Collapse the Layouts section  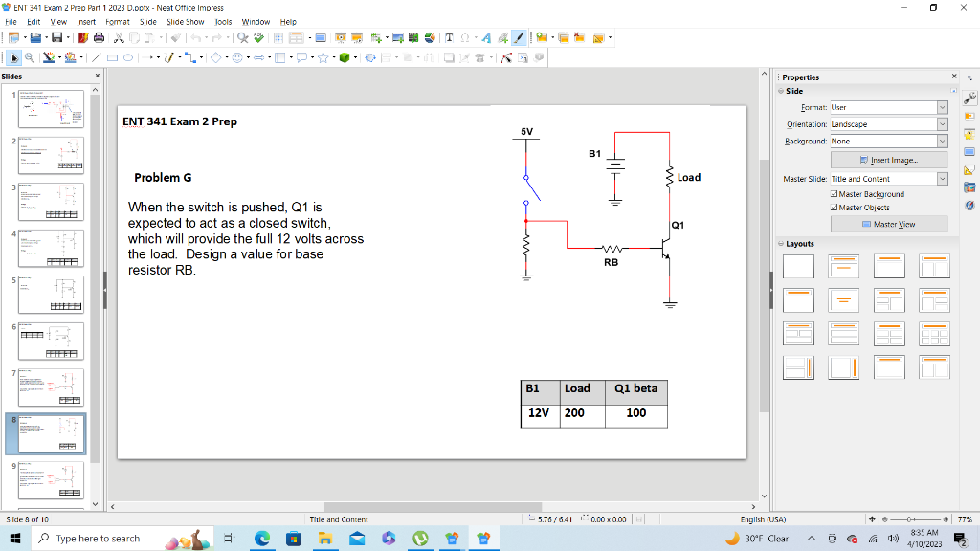pos(781,244)
